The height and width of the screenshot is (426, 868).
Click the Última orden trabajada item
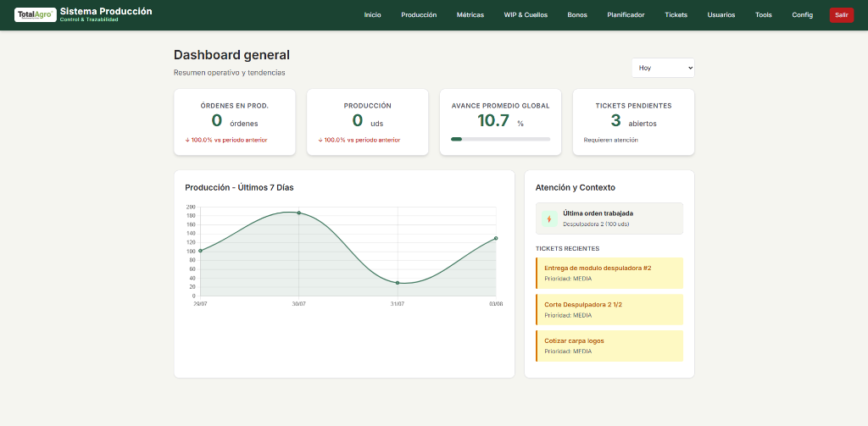coord(609,219)
